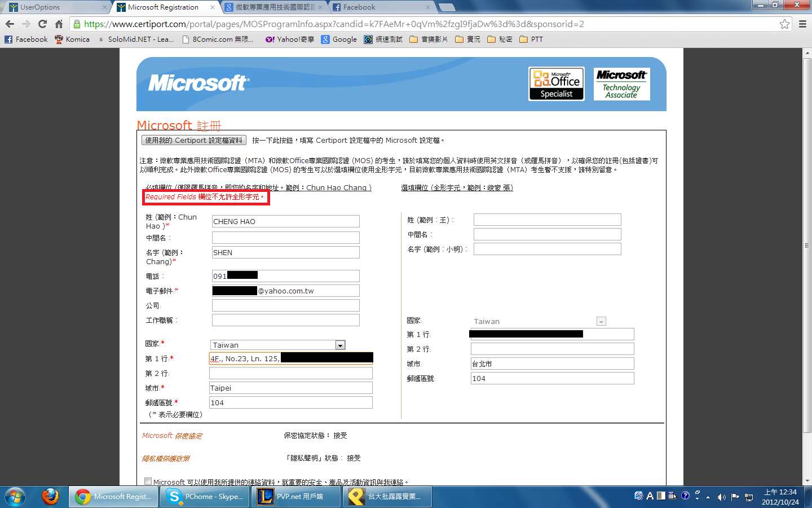Click the 城市 field containing Taipei

coord(291,388)
